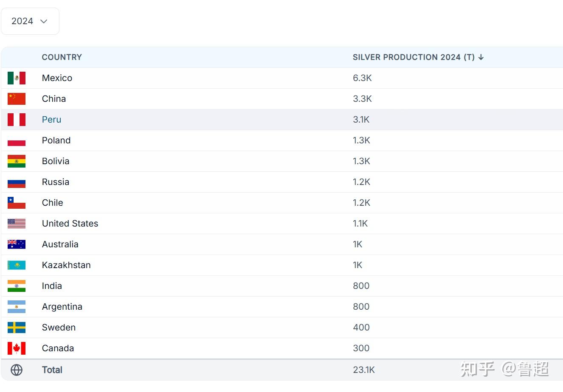Select the United States row name
563x392 pixels.
[70, 224]
